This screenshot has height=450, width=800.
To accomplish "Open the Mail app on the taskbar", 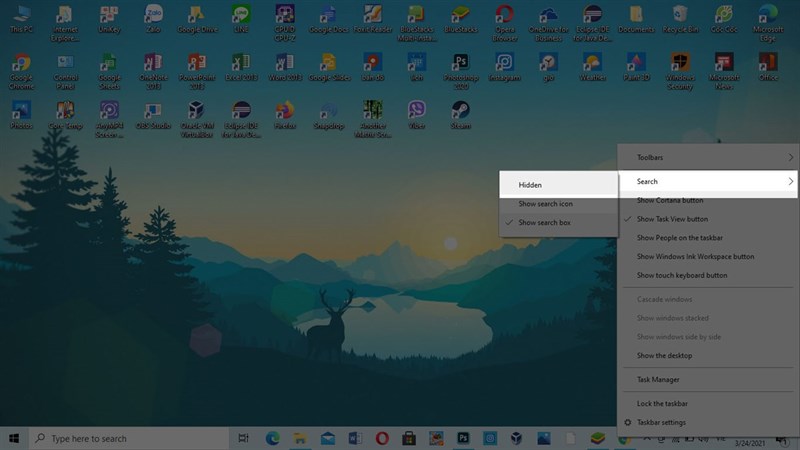I will coord(328,438).
